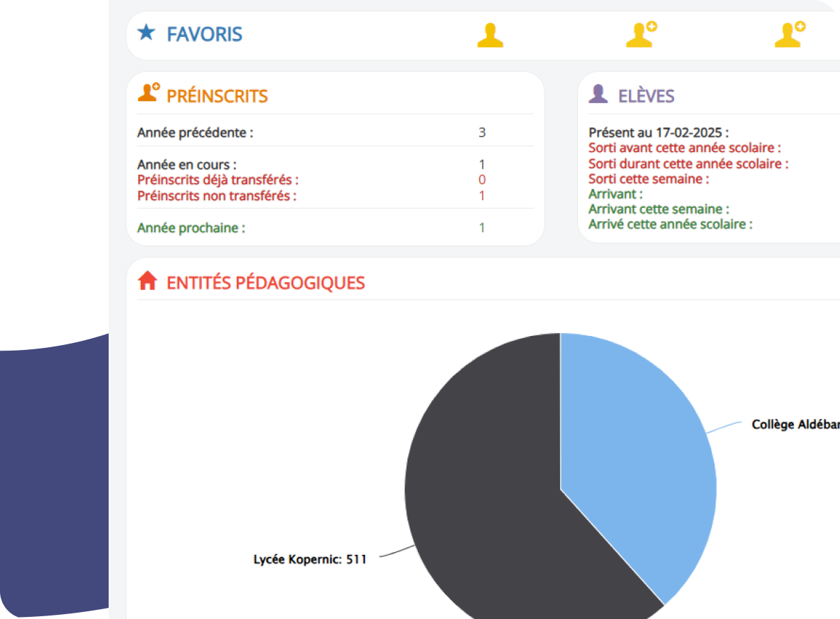Open the PRÉINSCRITS panel title

point(217,96)
